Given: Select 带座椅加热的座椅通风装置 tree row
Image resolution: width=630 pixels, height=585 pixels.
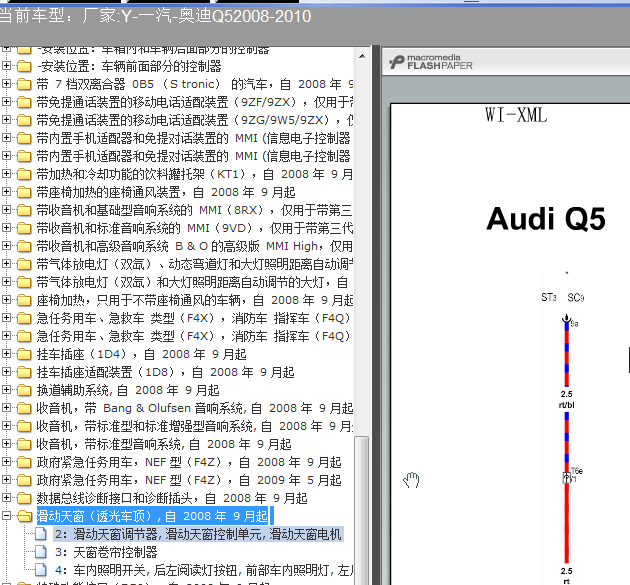Looking at the screenshot, I should click(166, 192).
